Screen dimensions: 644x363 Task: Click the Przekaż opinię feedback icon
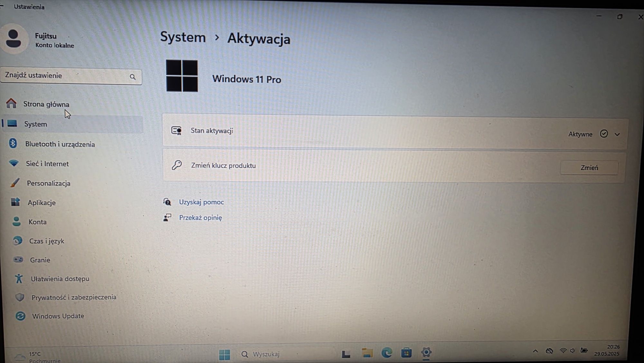click(x=167, y=218)
